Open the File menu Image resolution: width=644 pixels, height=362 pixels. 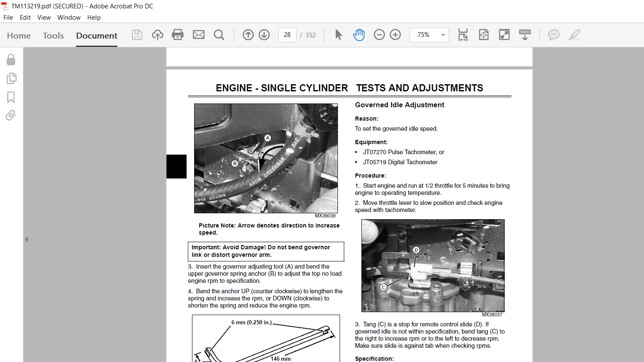point(8,17)
